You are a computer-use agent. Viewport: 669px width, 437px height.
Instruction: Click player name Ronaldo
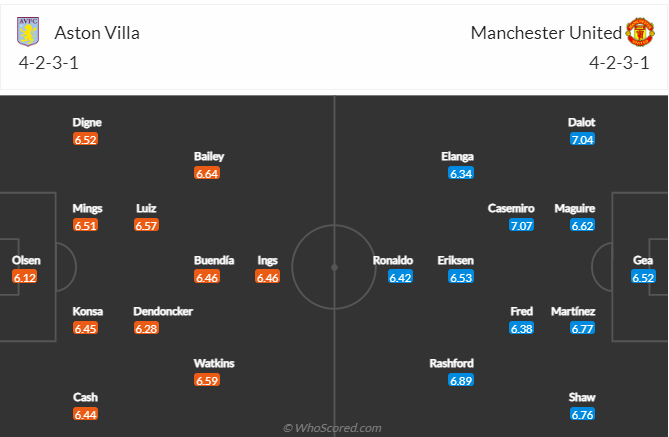[x=393, y=260]
